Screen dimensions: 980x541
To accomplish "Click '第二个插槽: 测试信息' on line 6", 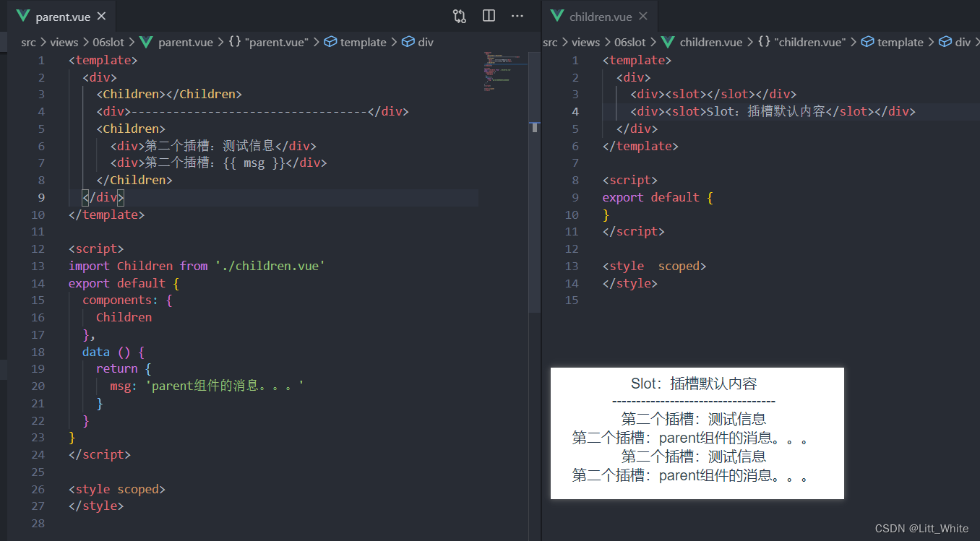I will (210, 146).
